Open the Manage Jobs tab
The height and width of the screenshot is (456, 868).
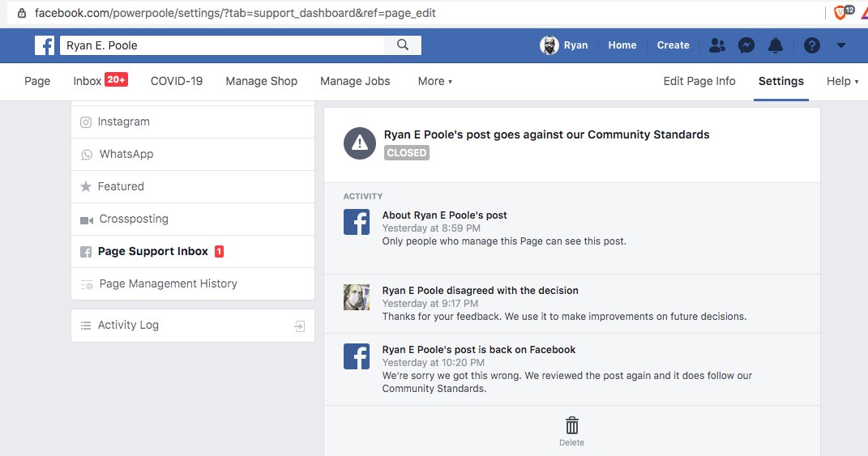pos(355,81)
